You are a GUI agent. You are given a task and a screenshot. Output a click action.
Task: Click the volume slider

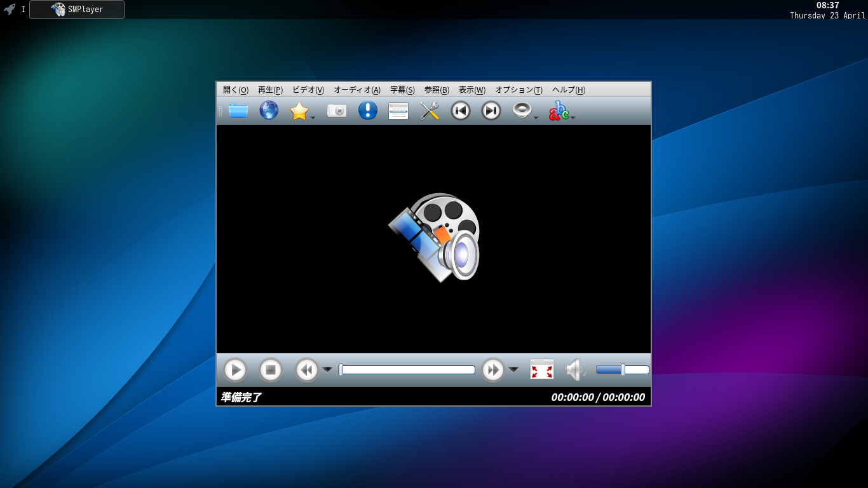(623, 370)
